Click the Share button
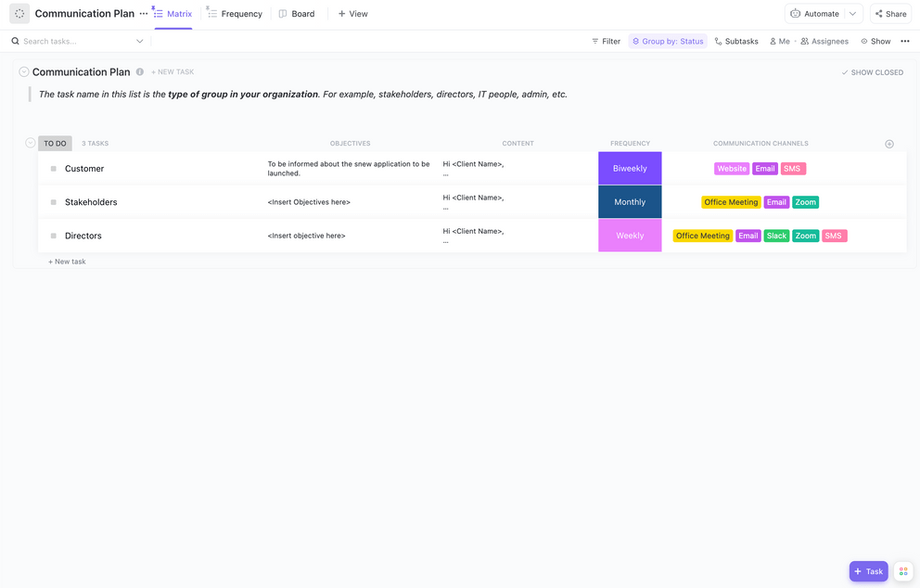 890,14
